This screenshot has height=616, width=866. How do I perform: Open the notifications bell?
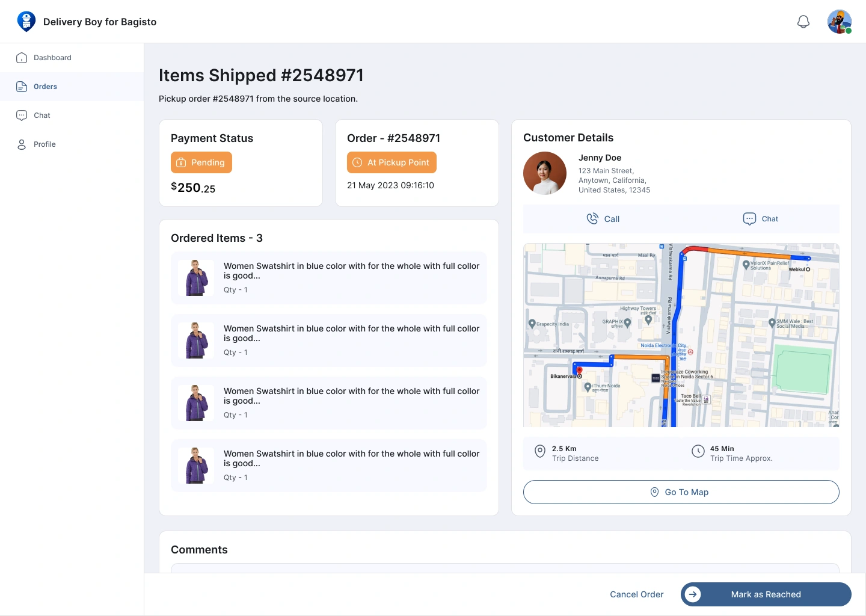[803, 22]
